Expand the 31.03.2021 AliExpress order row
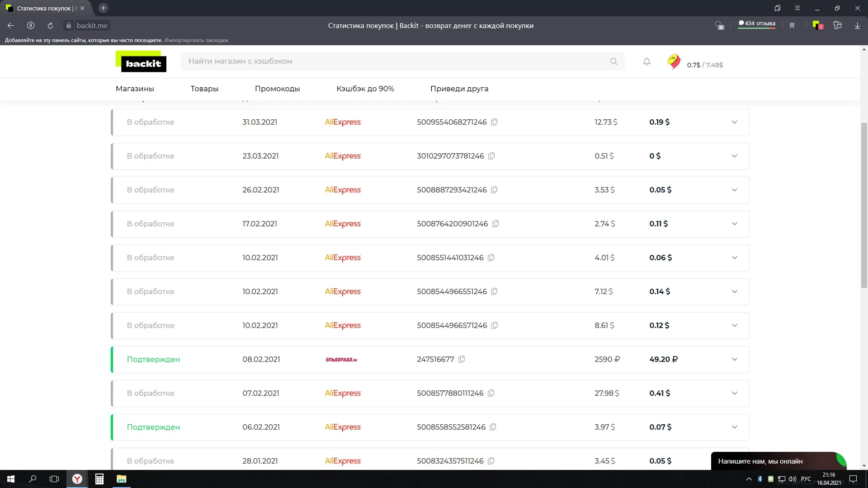Screen dimensions: 868x488 pyautogui.click(x=734, y=122)
